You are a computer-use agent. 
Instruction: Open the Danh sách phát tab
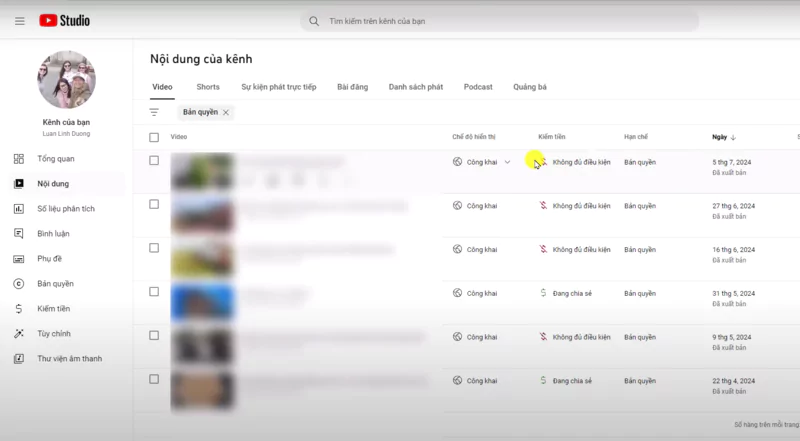coord(416,87)
